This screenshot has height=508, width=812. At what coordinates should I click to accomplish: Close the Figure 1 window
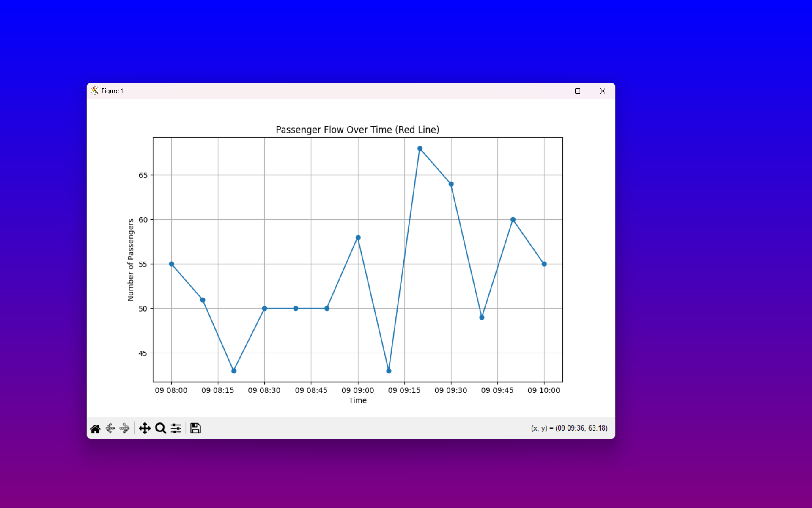click(x=603, y=91)
